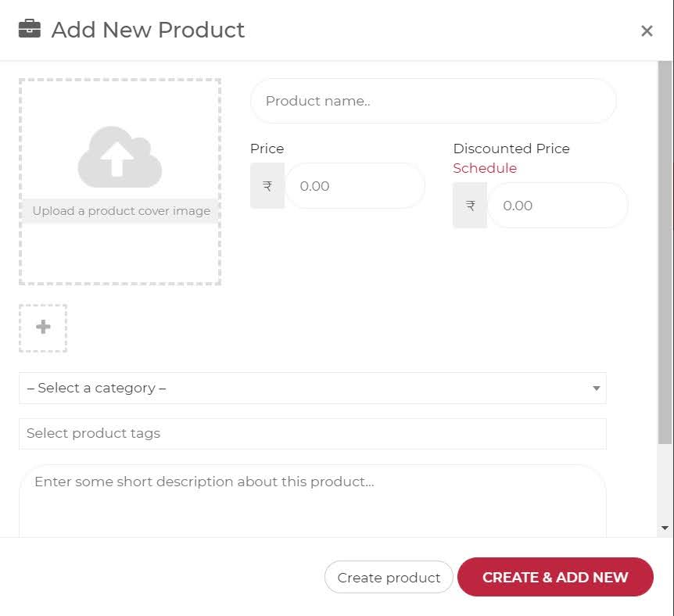Click the category dropdown arrow

596,389
